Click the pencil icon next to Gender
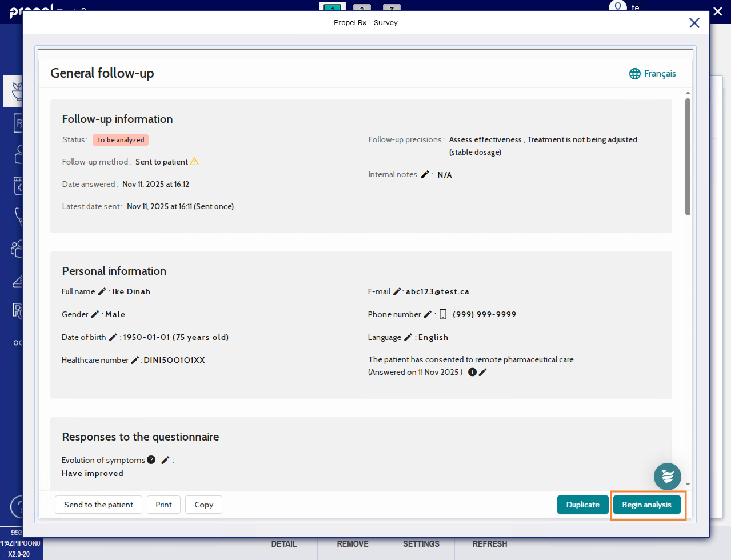The image size is (731, 560). (95, 315)
